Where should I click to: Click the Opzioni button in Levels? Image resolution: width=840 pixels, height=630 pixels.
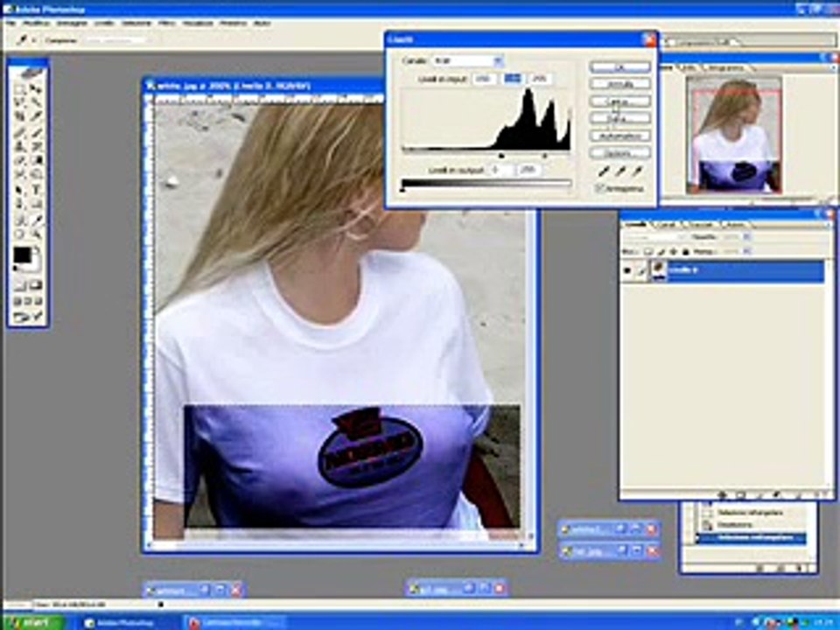click(x=619, y=153)
